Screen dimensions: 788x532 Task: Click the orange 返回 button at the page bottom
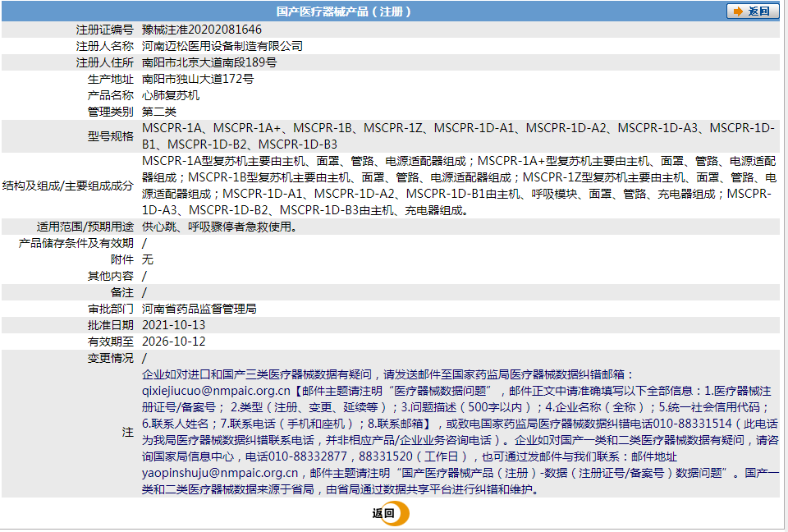[391, 513]
